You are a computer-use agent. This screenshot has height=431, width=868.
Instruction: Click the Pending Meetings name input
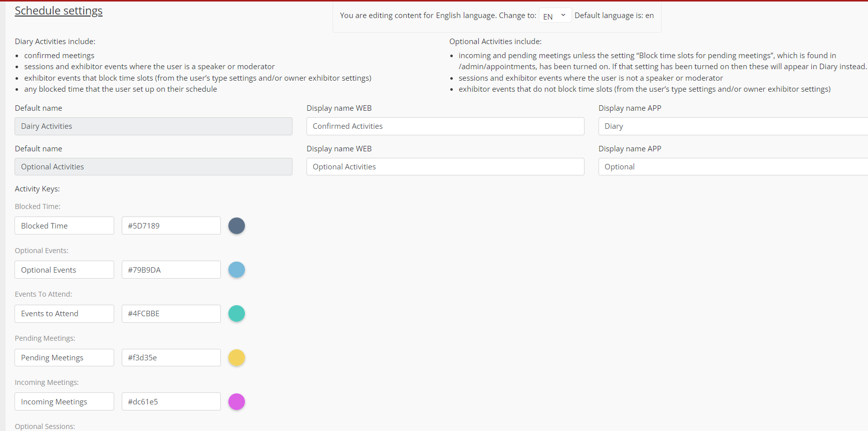tap(64, 358)
